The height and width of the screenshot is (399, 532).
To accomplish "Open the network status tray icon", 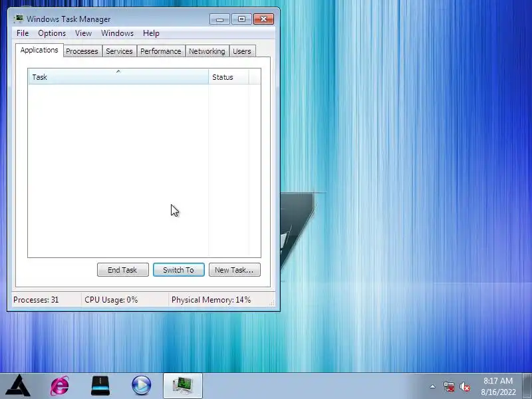I will pos(448,386).
